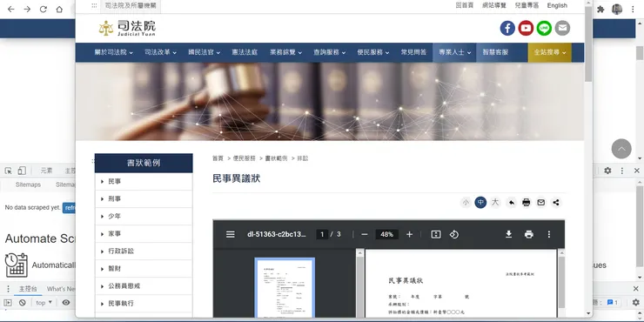Expand the 國民法官 dropdown menu
Viewport: 644px width, 322px height.
(205, 52)
